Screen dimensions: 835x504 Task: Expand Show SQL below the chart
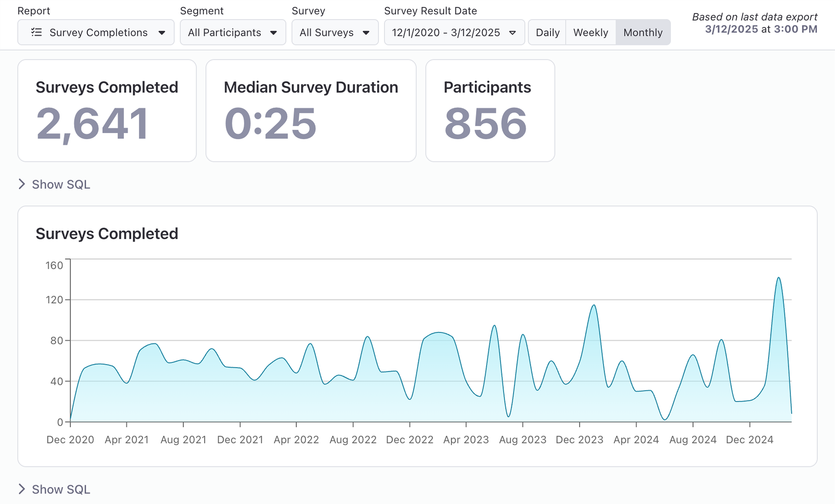(61, 489)
